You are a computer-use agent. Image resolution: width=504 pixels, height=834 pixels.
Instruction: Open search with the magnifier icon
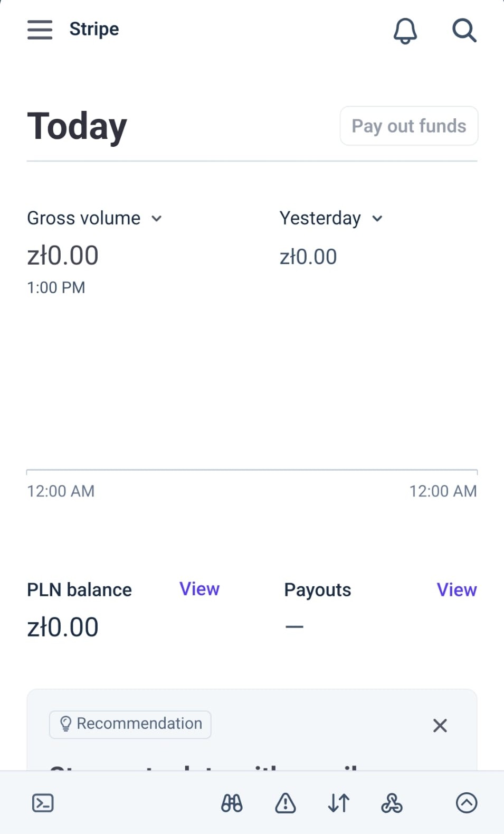464,30
